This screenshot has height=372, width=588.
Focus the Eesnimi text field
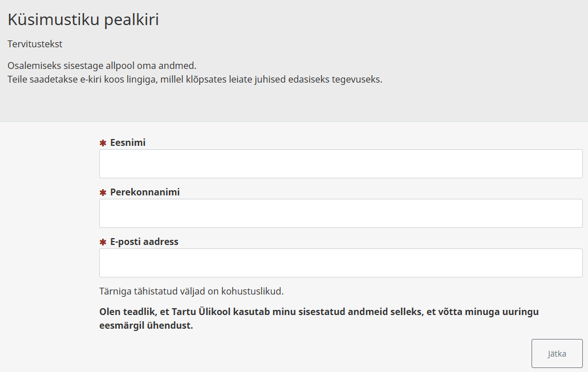[340, 163]
